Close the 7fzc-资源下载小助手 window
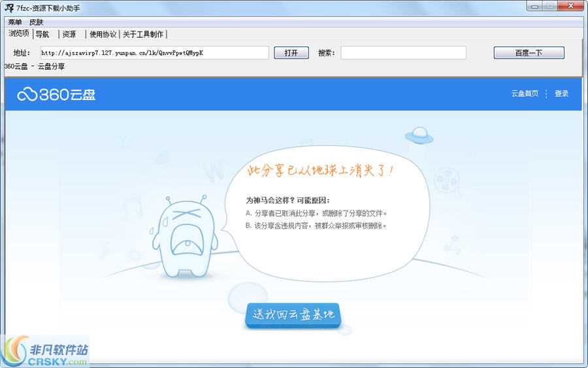This screenshot has width=588, height=368. (x=570, y=6)
